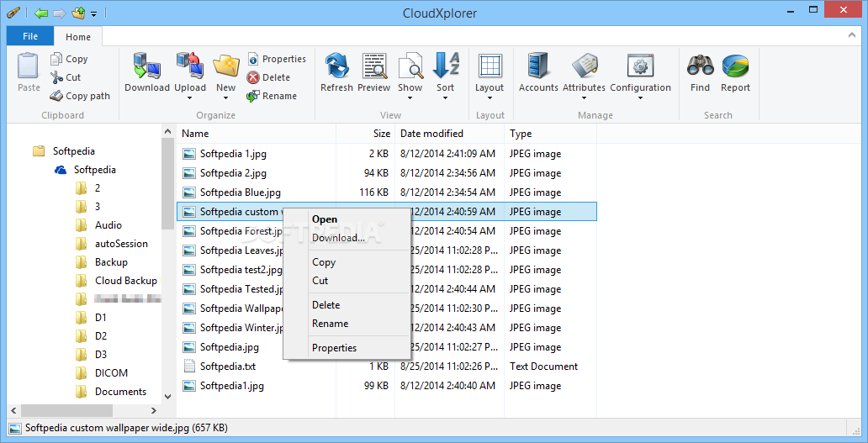
Task: Click Copy in the Clipboard group
Action: pyautogui.click(x=69, y=59)
